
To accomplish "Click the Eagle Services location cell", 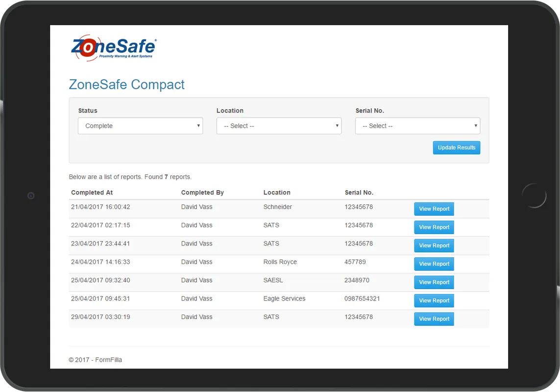I will pos(284,298).
